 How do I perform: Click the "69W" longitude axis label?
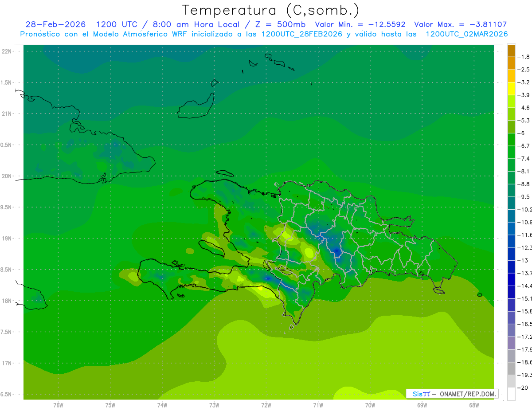(422, 405)
